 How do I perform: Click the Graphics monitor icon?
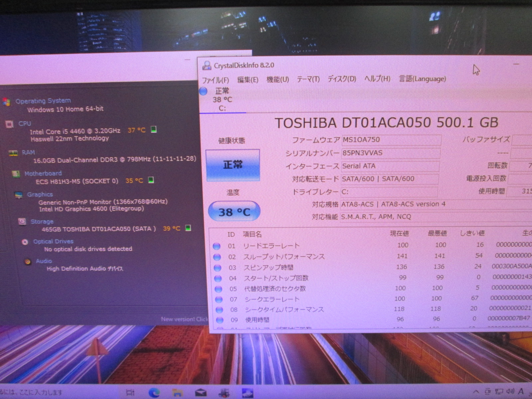point(19,195)
